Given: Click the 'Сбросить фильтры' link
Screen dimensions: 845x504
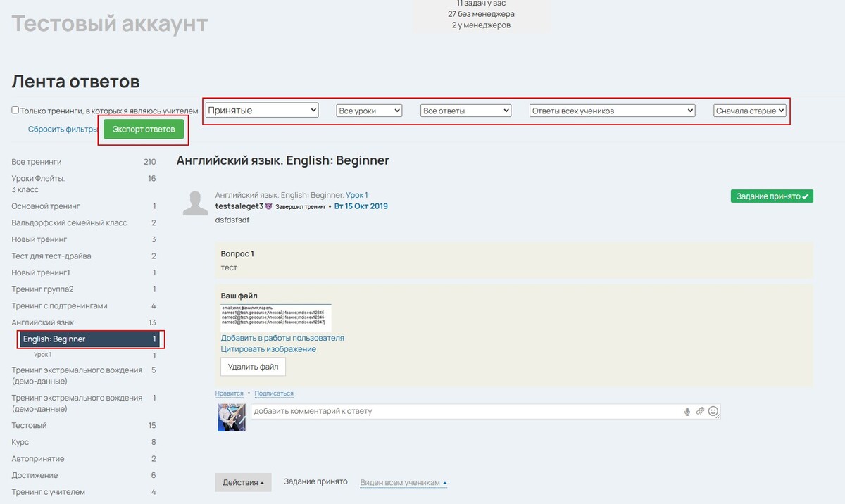Looking at the screenshot, I should tap(63, 130).
